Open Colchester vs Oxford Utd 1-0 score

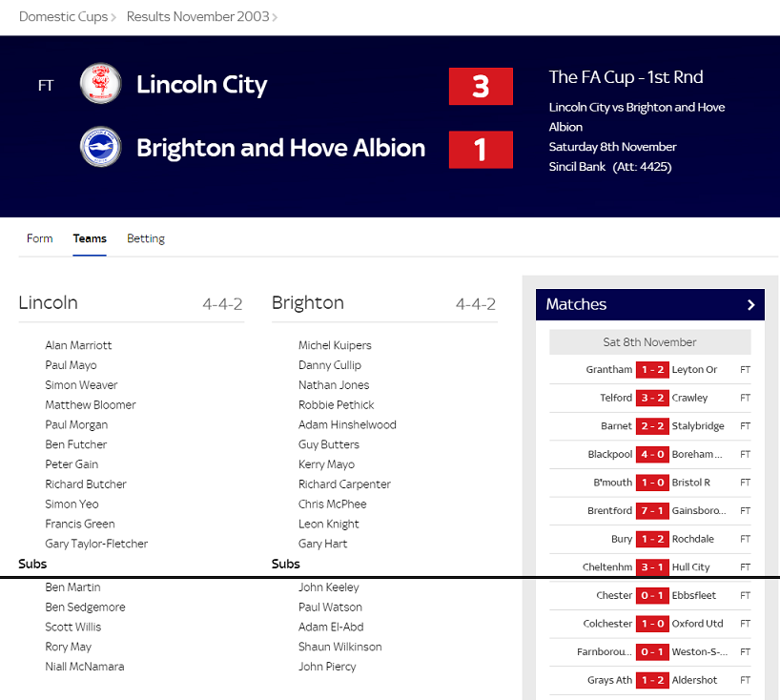tap(652, 624)
